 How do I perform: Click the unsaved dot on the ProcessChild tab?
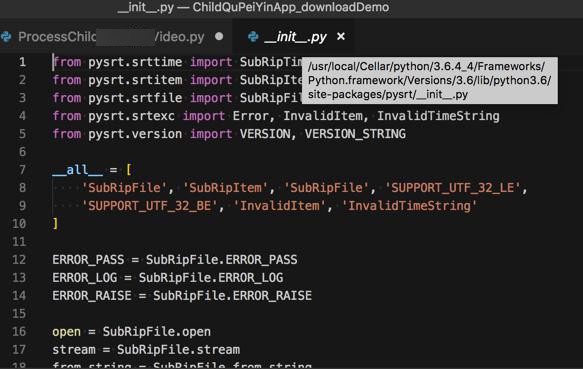[219, 36]
